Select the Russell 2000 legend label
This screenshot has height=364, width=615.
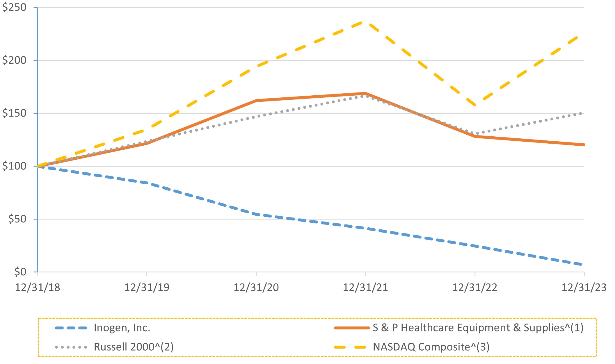pos(134,347)
